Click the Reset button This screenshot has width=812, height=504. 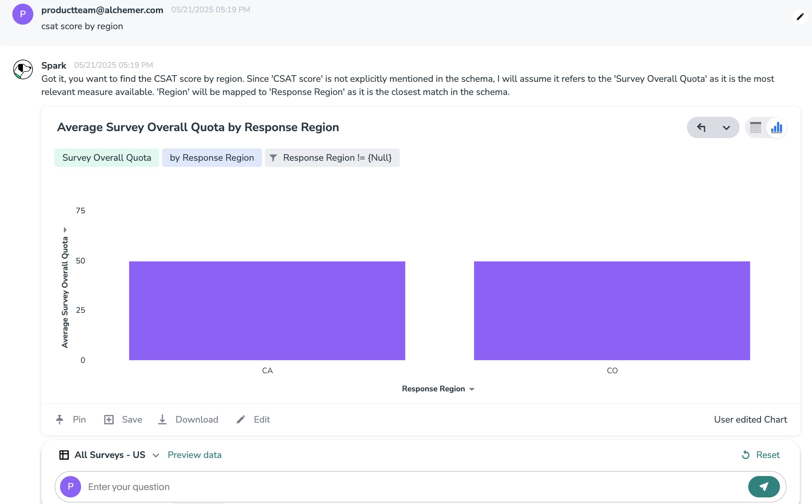pyautogui.click(x=761, y=455)
